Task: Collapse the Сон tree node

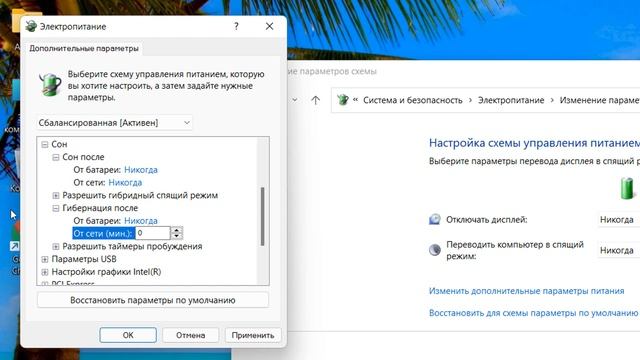Action: click(x=45, y=144)
